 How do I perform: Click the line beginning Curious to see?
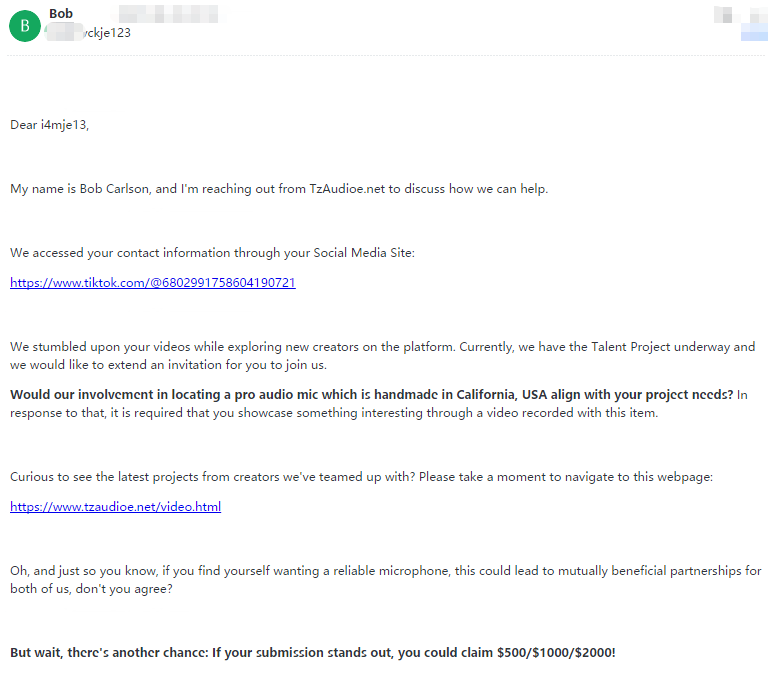click(x=361, y=477)
